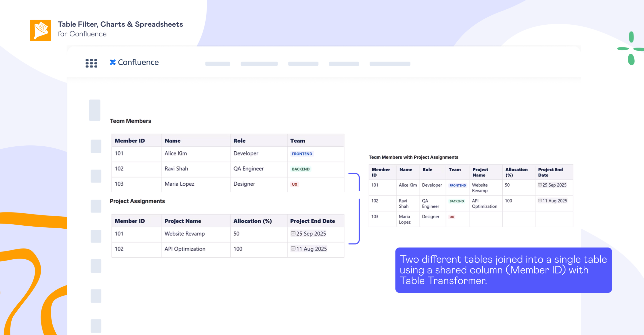Click the calendar icon beside 11 Aug 2025
644x335 pixels.
293,249
